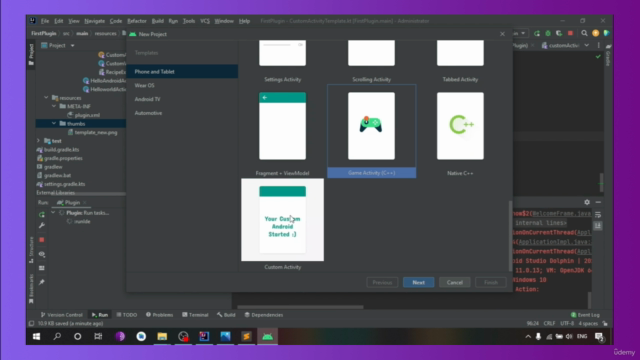Collapse the resources folder

46,98
